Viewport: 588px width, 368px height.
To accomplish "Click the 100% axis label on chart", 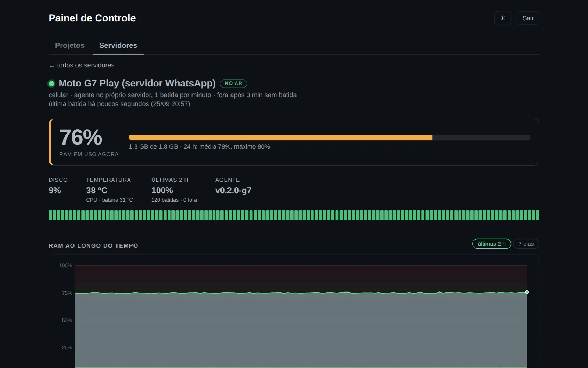I will pos(65,265).
